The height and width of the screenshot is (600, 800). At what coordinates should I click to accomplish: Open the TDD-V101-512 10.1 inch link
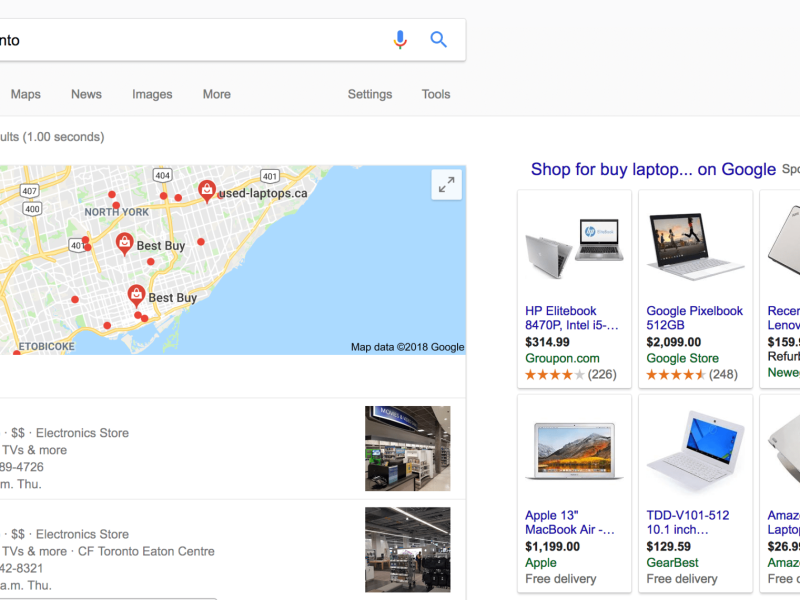[x=688, y=522]
